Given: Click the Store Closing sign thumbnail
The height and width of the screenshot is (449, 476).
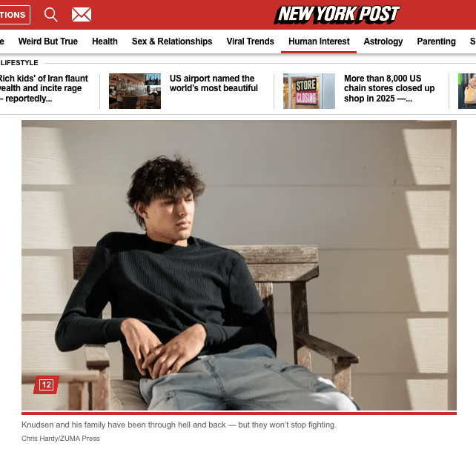Looking at the screenshot, I should 309,91.
